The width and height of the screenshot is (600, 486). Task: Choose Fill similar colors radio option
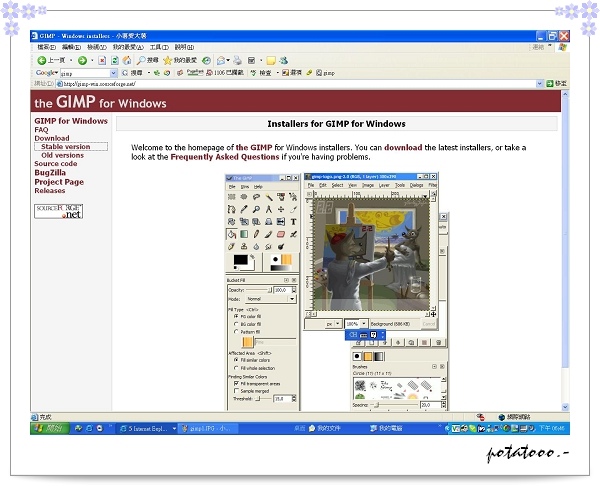pyautogui.click(x=236, y=360)
